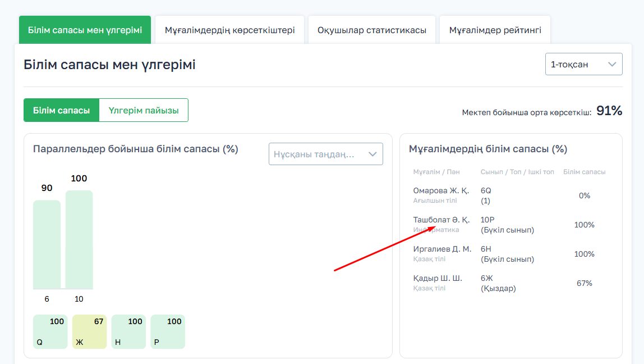Switch to Мұғалімдердің көрсеткіштері tab
The image size is (644, 364).
click(229, 30)
